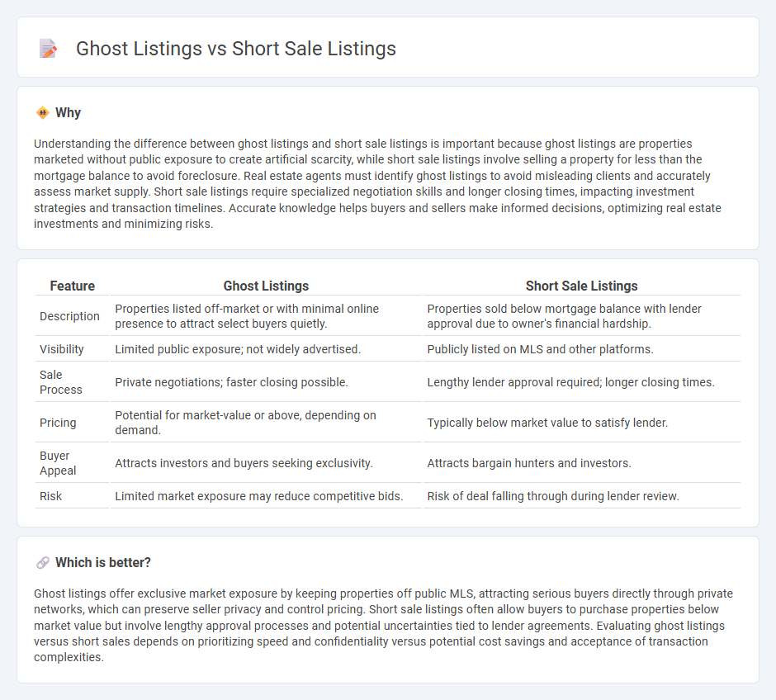Click cell 'Publicly listed on MLS and other platforms.'
Viewport: 776px width, 700px height.
581,349
